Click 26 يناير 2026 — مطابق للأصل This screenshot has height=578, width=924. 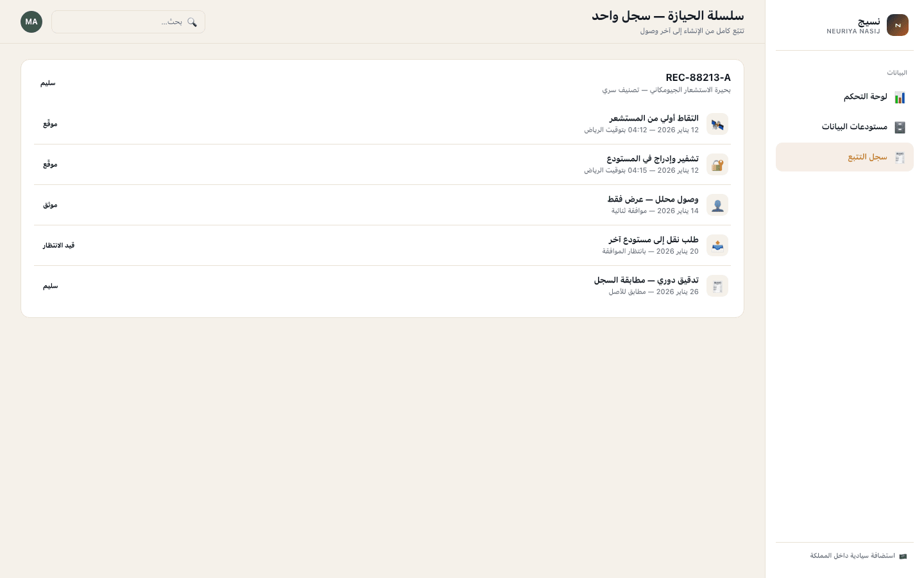654,292
